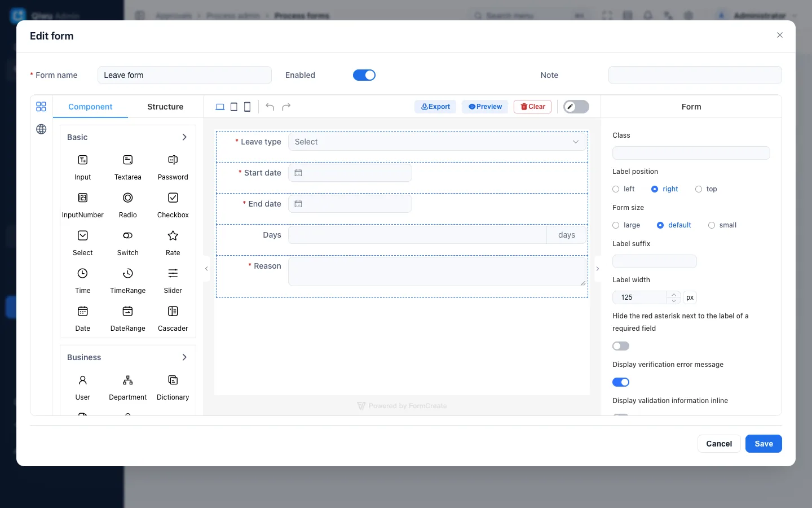Viewport: 812px width, 508px height.
Task: Add a Dictionary business component
Action: click(x=173, y=387)
